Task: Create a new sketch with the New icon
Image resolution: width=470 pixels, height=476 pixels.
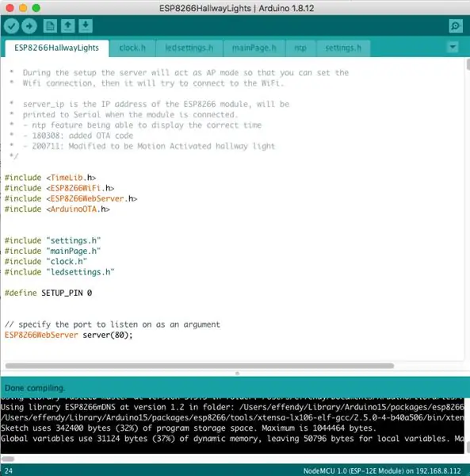Action: 50,26
